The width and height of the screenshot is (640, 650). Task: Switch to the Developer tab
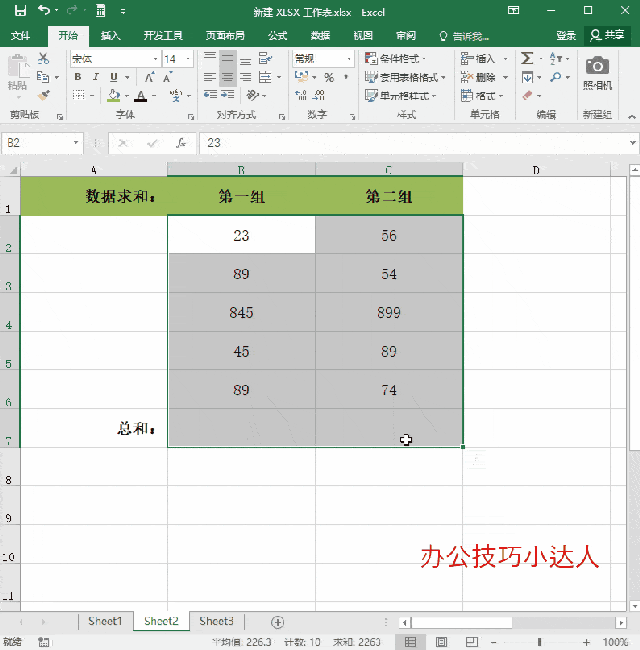[163, 36]
